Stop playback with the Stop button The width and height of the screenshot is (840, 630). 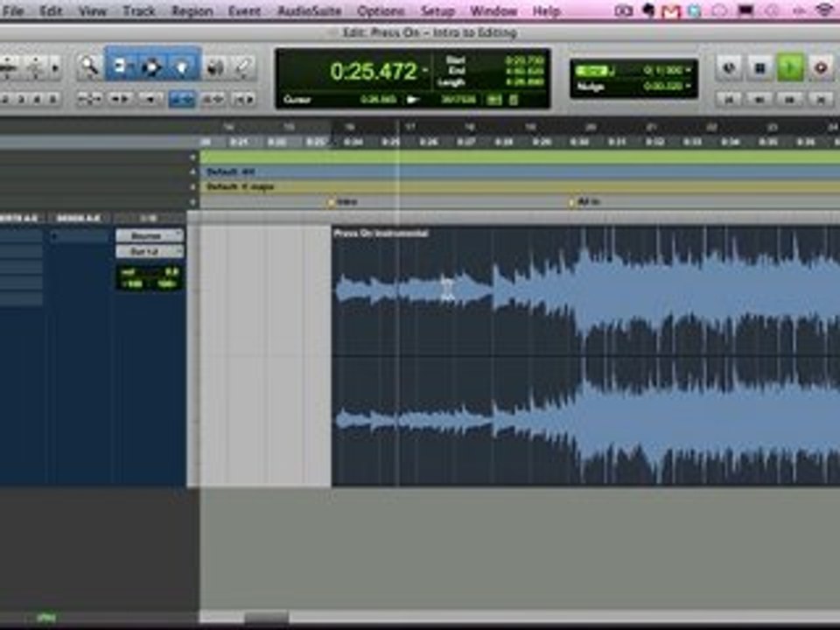coord(759,68)
